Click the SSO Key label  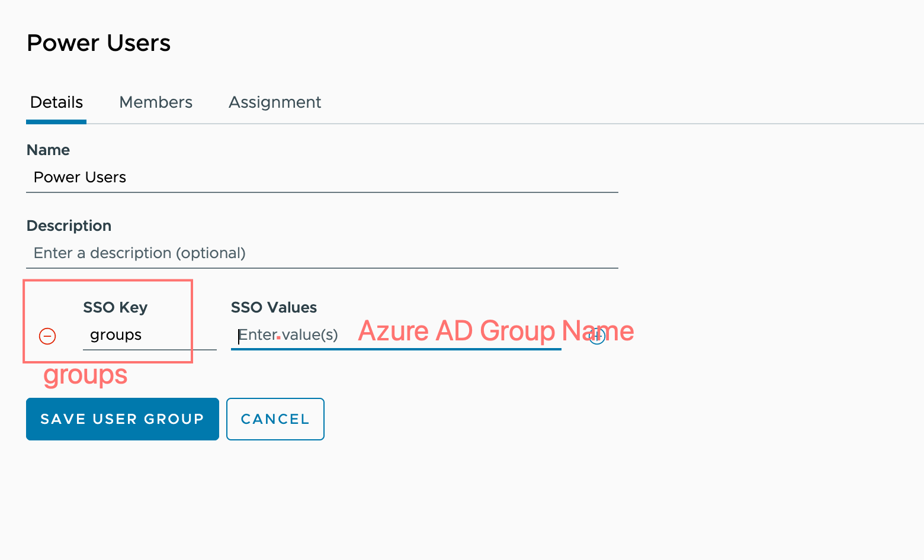115,307
